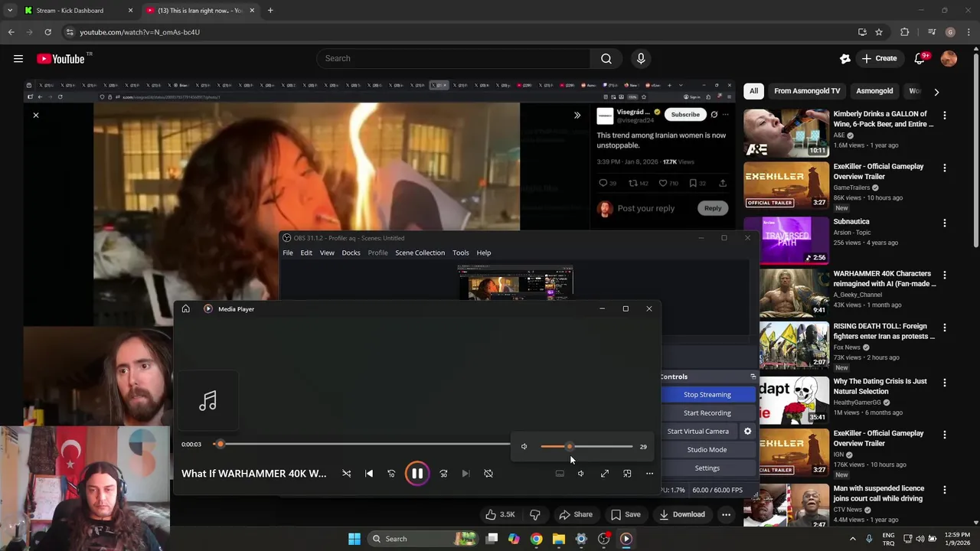Select the All filter chip
The height and width of the screenshot is (551, 980).
point(753,91)
